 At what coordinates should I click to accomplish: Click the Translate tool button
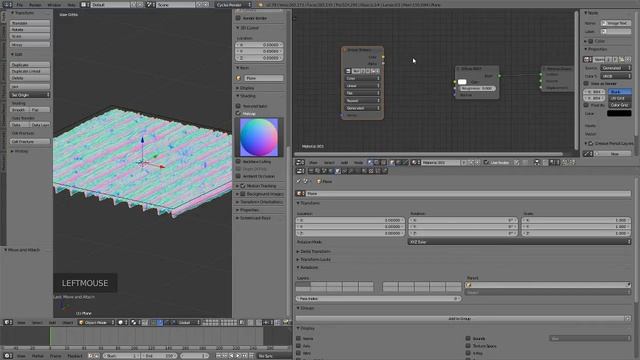30,23
